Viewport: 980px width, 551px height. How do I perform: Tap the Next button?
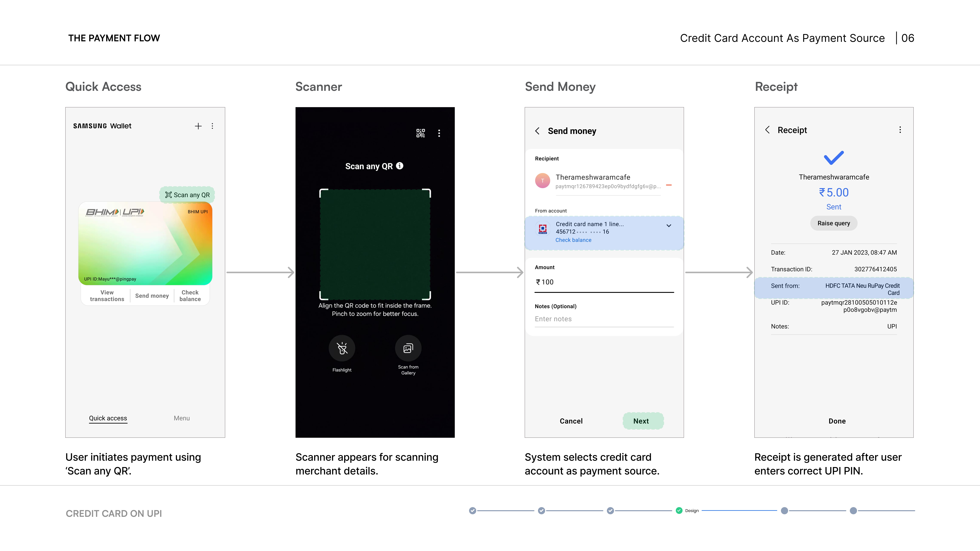click(643, 421)
